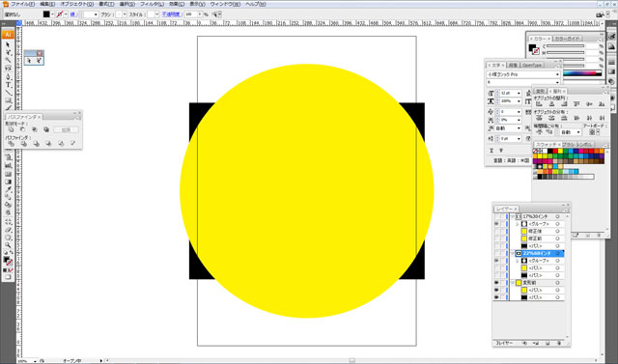Select the Magic Wand tool
Screen dimensions: 618x364
tap(8, 60)
